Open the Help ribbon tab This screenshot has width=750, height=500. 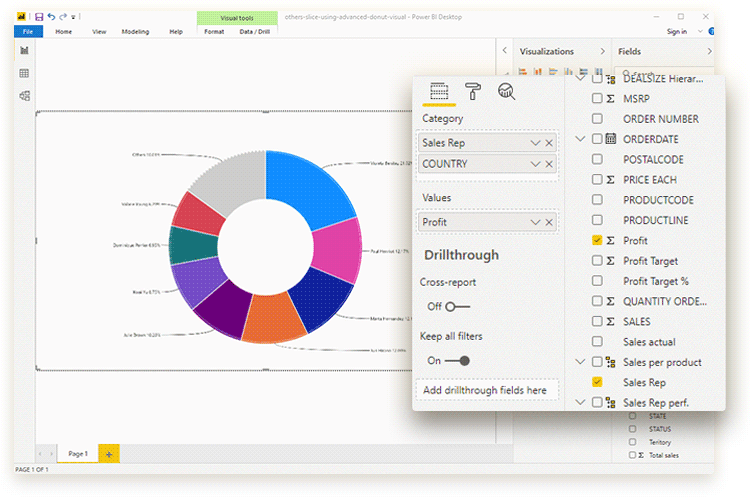[176, 32]
